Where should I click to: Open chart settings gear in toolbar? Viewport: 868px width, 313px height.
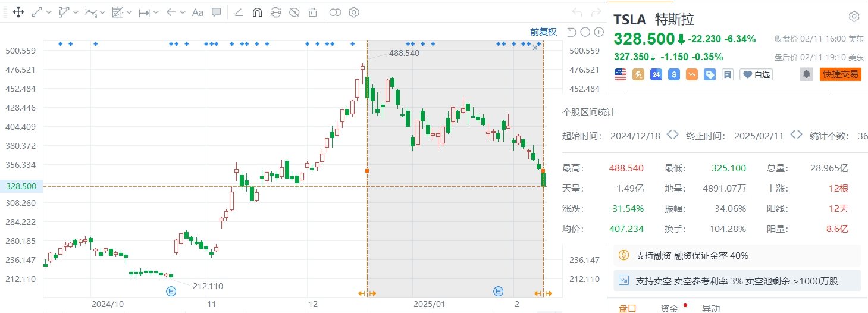[353, 12]
